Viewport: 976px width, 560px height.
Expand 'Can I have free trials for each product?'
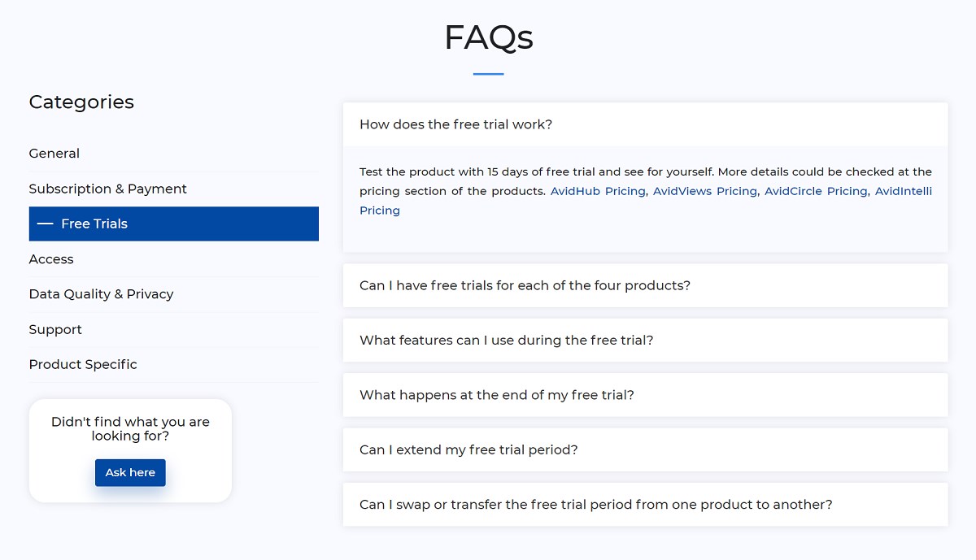[525, 285]
